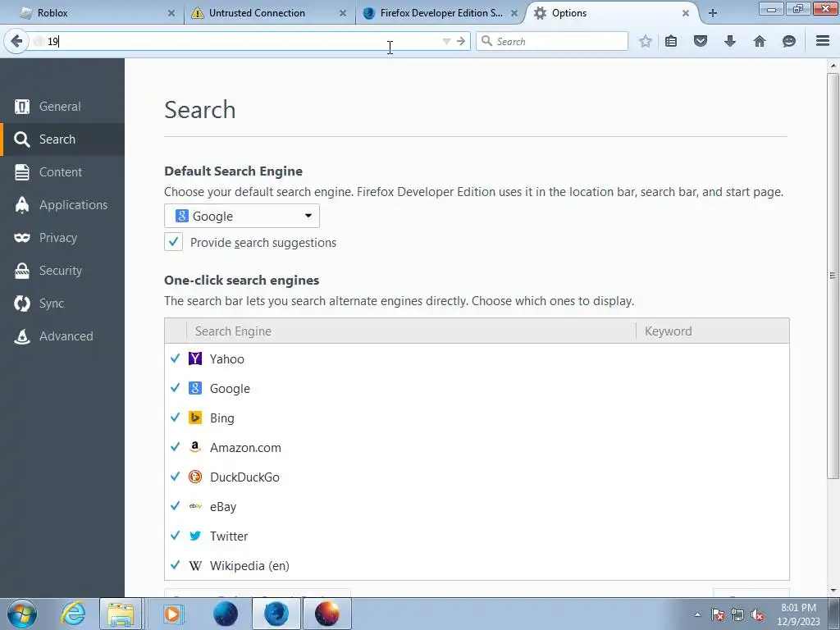
Task: Open File Explorer folder from taskbar
Action: (x=121, y=614)
